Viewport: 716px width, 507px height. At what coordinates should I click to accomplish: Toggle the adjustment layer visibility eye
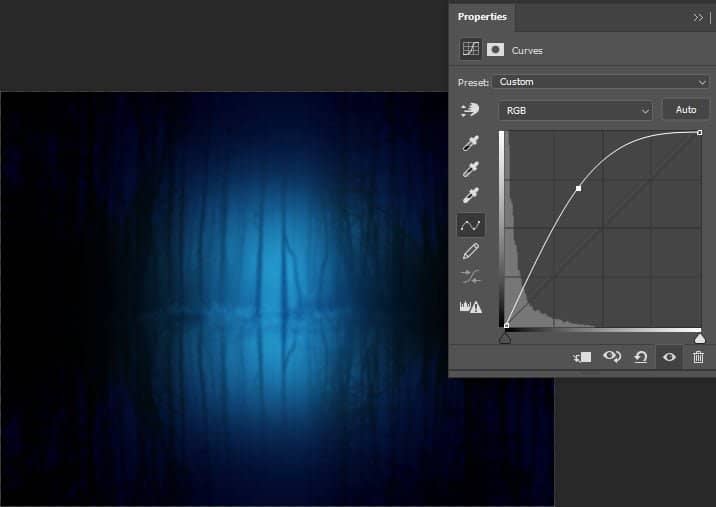tap(669, 357)
